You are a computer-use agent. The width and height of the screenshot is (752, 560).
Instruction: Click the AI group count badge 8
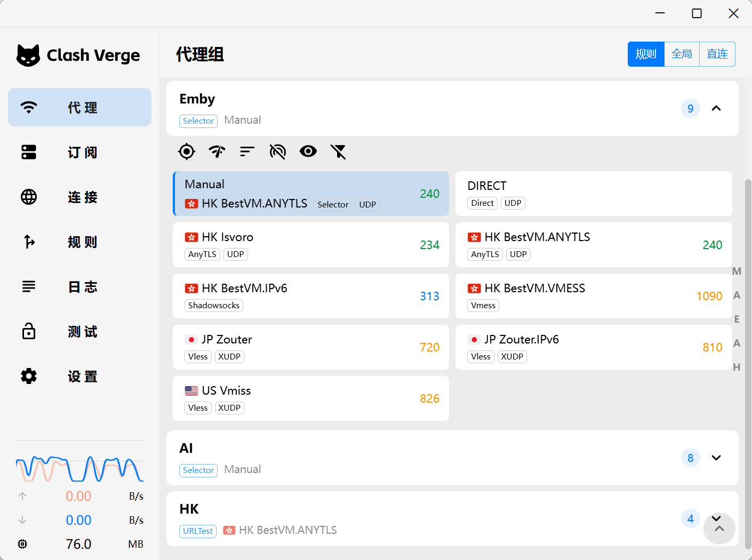691,458
